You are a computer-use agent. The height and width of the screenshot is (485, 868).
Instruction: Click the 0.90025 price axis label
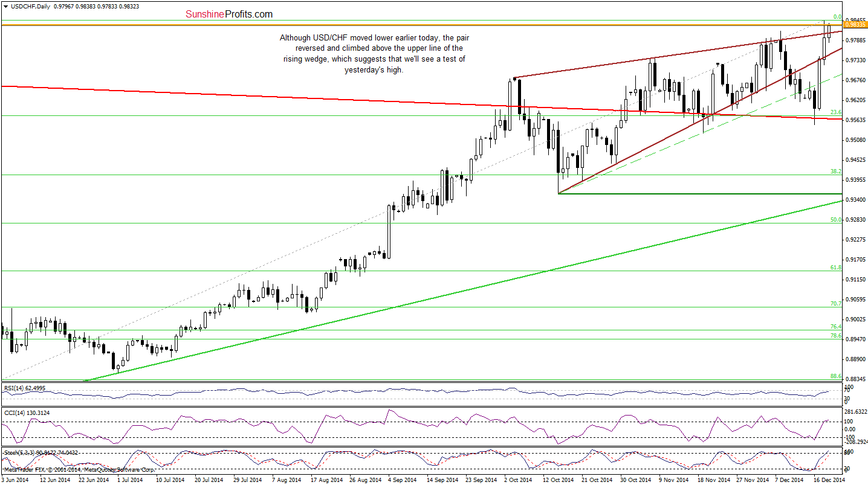(x=855, y=320)
